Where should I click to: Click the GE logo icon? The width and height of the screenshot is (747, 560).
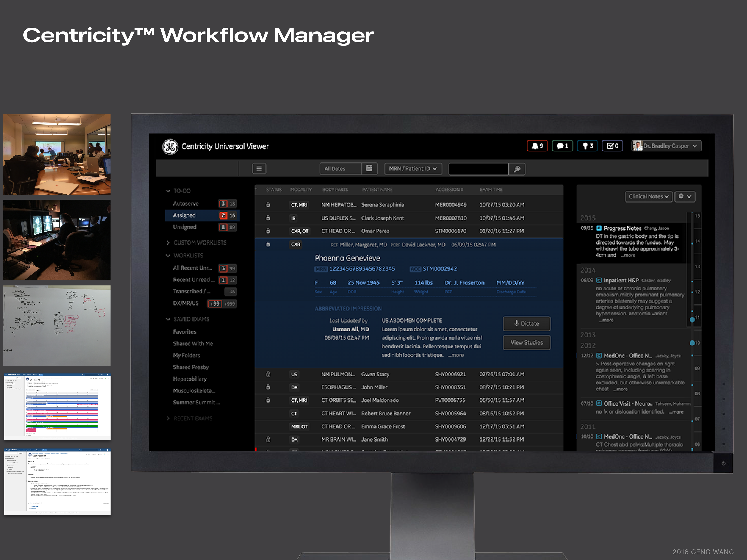pyautogui.click(x=170, y=146)
